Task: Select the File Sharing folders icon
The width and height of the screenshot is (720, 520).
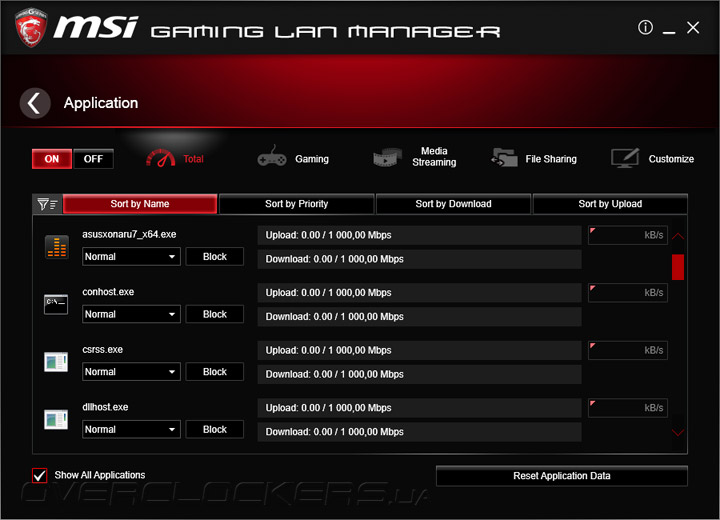Action: coord(504,158)
